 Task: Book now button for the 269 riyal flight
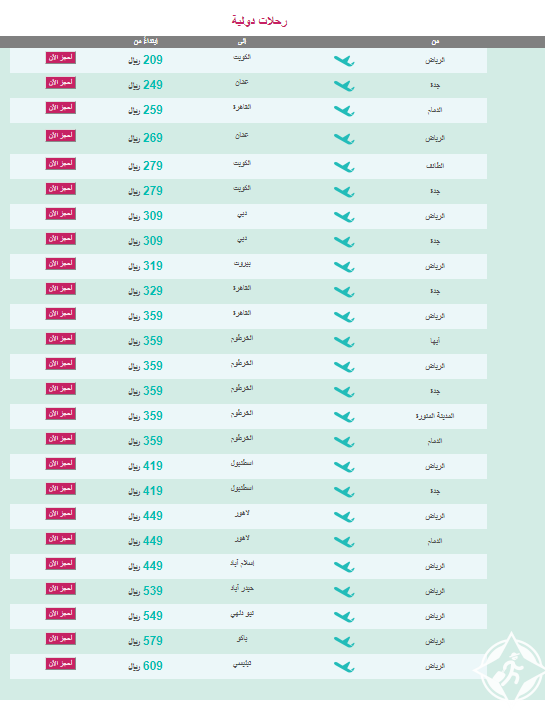point(61,136)
